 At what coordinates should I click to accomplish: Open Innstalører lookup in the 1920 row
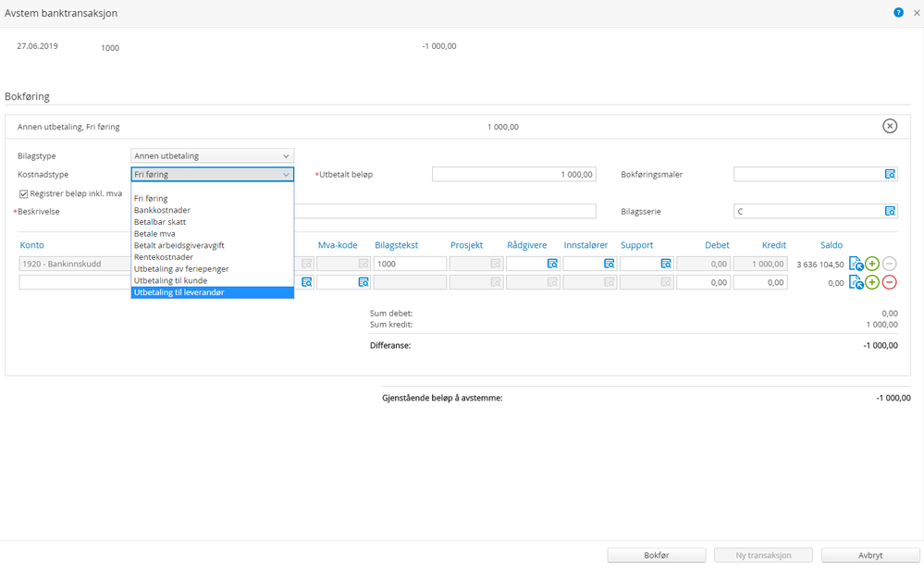(x=609, y=264)
